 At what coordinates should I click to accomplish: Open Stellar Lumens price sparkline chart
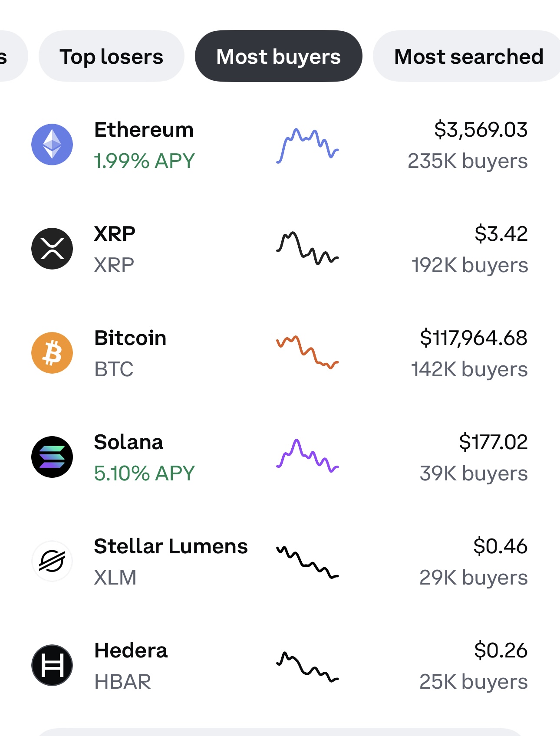(307, 562)
